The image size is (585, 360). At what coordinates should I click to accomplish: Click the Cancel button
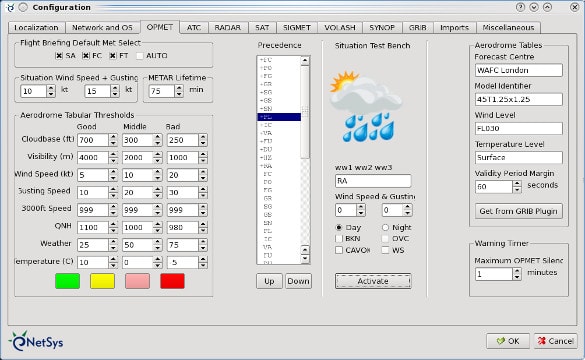(x=556, y=341)
